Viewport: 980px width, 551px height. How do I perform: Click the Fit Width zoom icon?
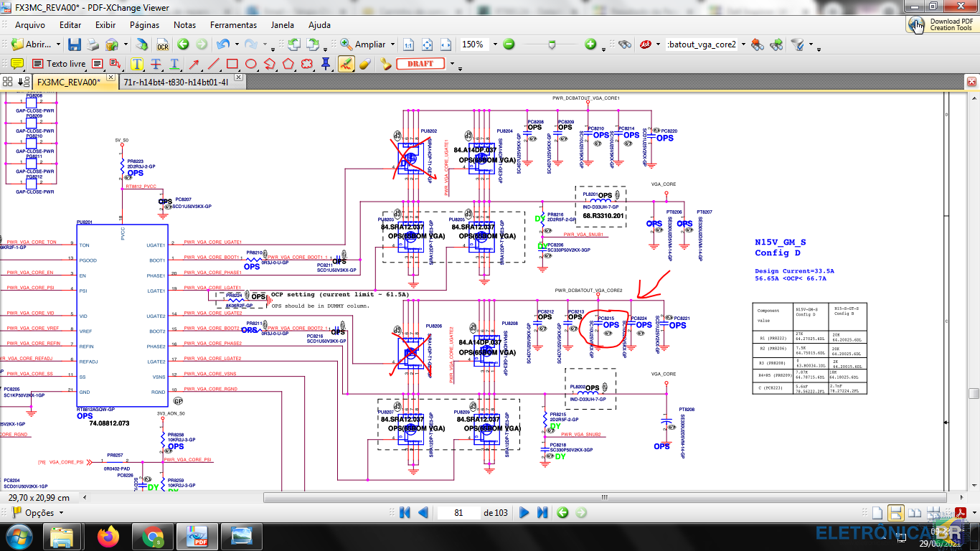pos(446,44)
